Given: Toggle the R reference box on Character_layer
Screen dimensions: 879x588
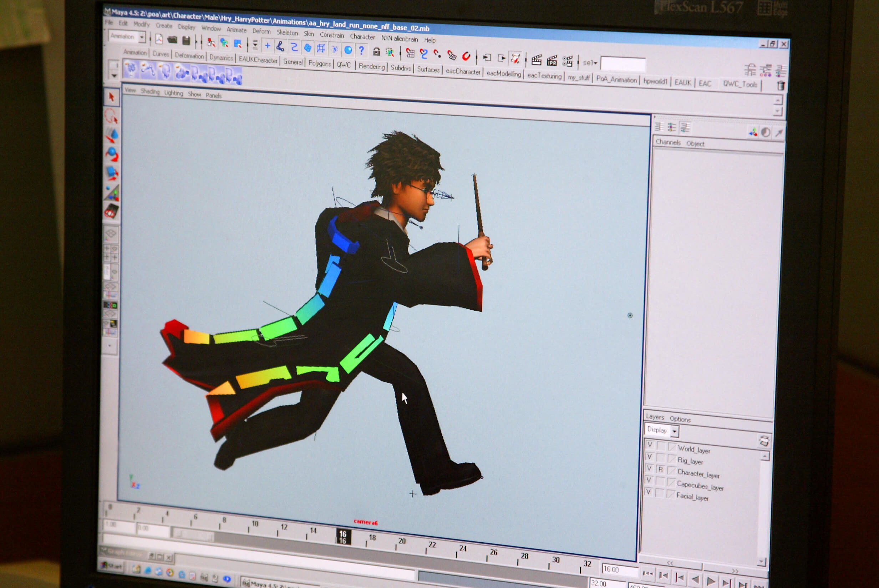Looking at the screenshot, I should coord(660,470).
